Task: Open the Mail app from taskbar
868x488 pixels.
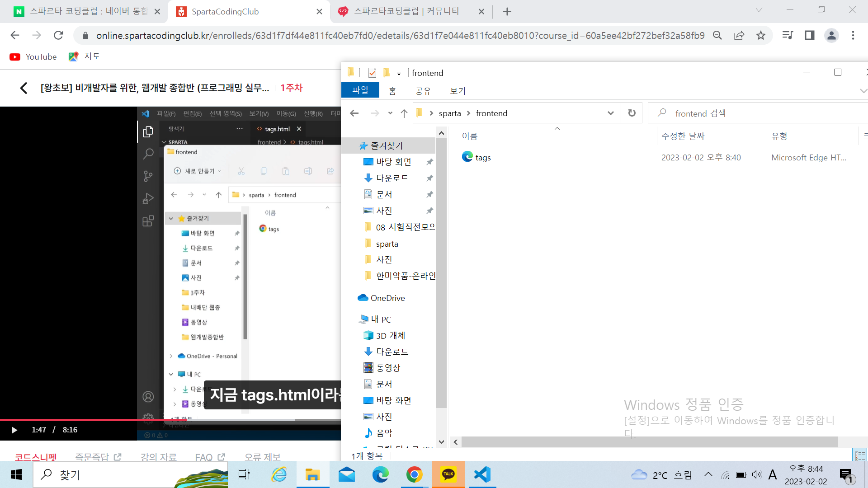Action: click(347, 474)
